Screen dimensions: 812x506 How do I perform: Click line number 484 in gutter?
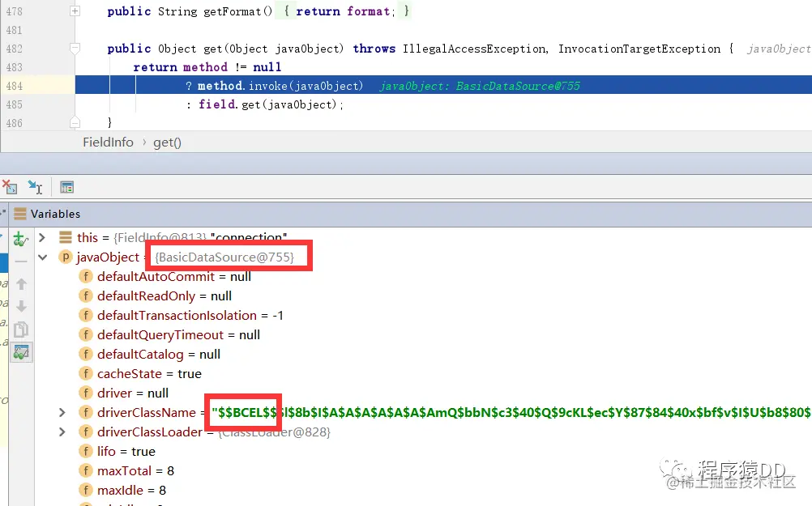click(15, 86)
